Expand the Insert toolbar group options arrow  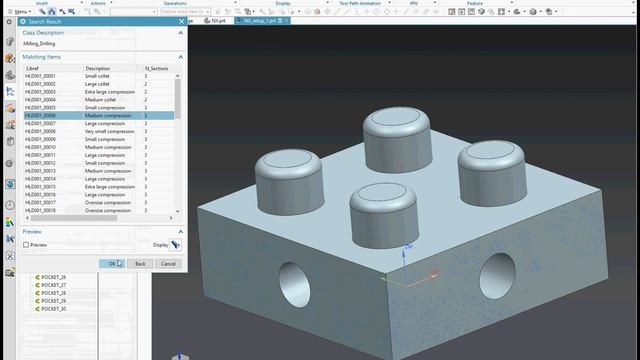click(82, 3)
